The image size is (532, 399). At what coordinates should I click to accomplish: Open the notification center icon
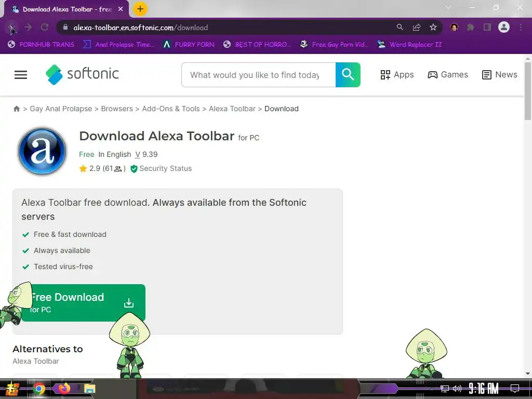[515, 389]
